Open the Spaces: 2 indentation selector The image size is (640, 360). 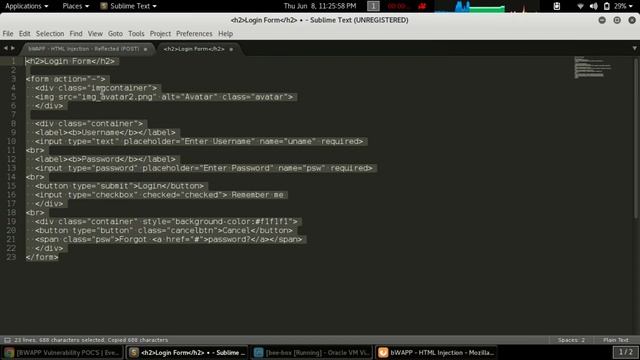[571, 340]
